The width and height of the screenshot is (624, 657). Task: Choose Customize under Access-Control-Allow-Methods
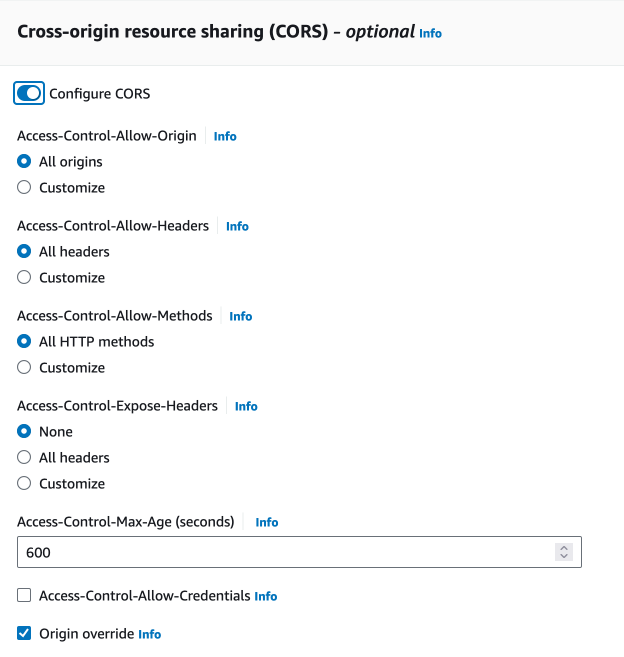tap(25, 367)
